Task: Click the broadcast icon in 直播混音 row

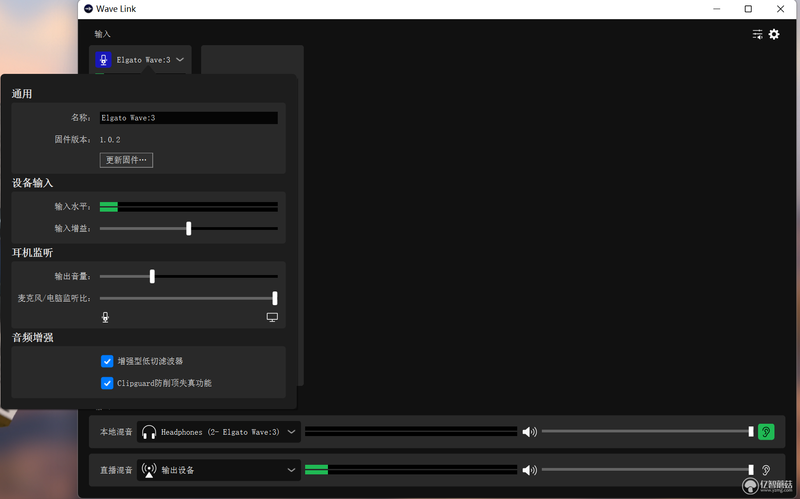Action: click(149, 470)
